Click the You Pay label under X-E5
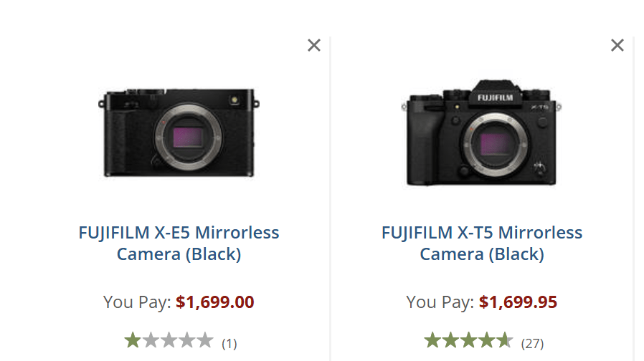This screenshot has width=644, height=361. pyautogui.click(x=137, y=302)
